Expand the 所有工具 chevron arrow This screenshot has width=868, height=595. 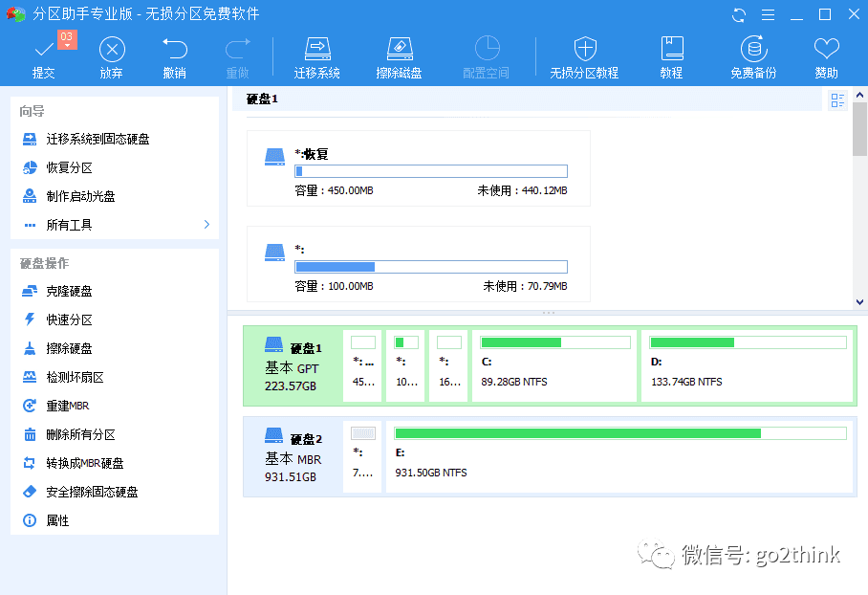click(207, 225)
